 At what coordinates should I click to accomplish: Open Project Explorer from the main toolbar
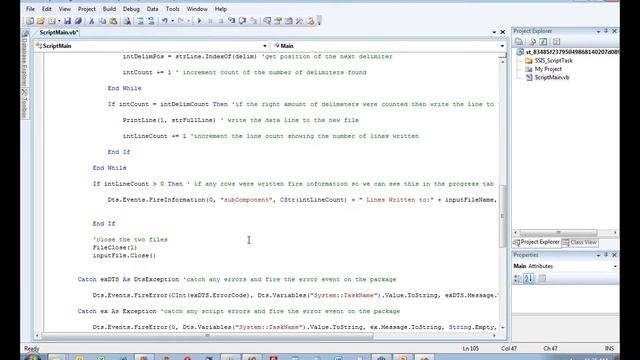(x=267, y=21)
